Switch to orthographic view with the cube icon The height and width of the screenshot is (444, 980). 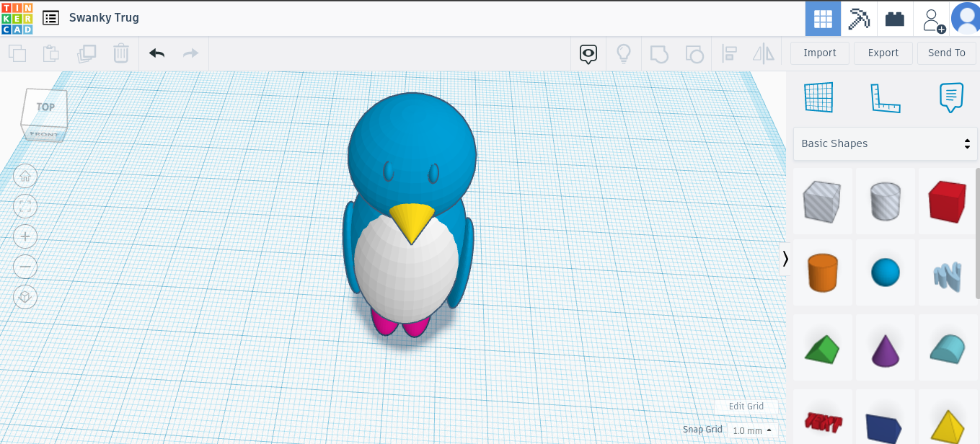pyautogui.click(x=25, y=297)
